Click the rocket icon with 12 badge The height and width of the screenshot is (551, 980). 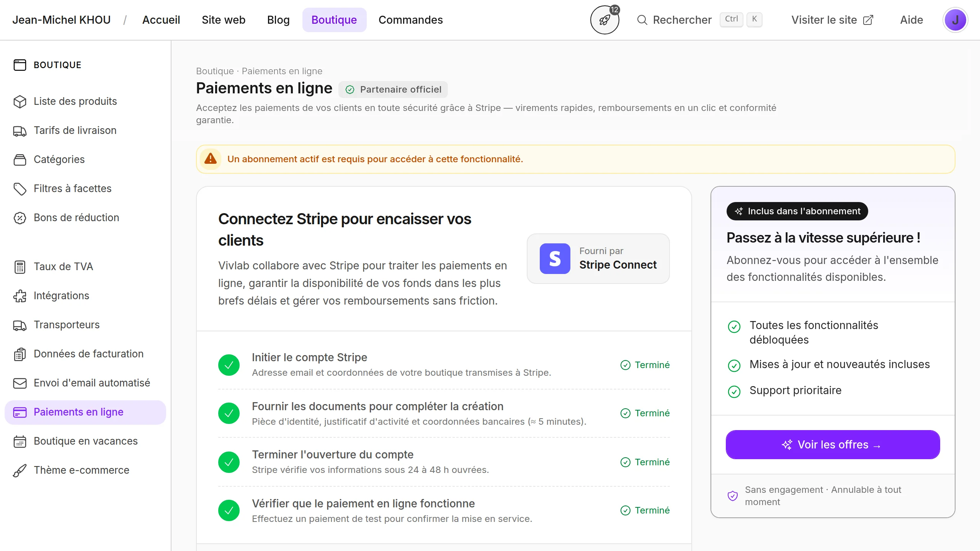604,20
